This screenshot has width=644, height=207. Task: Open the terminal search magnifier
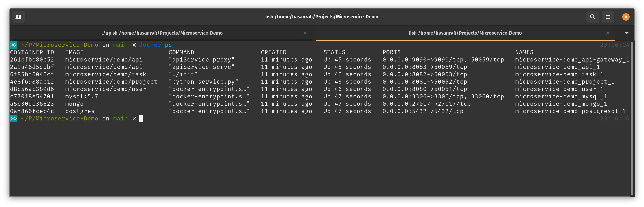593,17
